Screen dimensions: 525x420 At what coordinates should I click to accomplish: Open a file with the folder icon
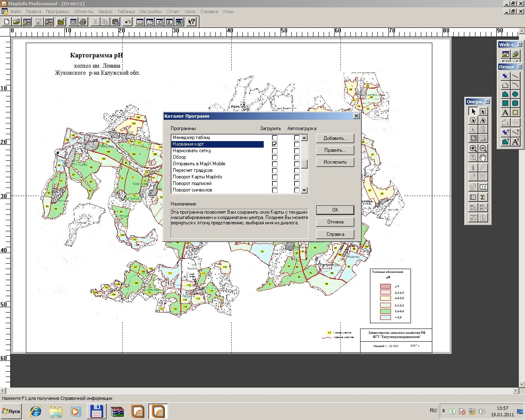click(16, 22)
